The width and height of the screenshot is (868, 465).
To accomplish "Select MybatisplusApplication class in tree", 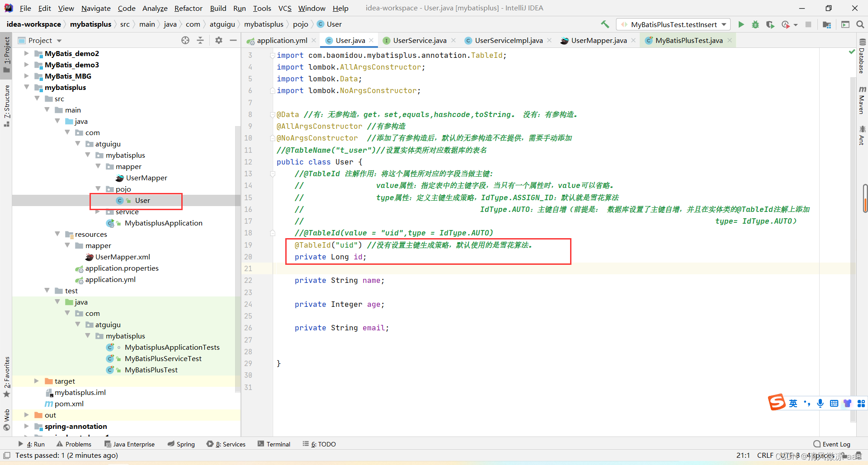I will pos(164,223).
